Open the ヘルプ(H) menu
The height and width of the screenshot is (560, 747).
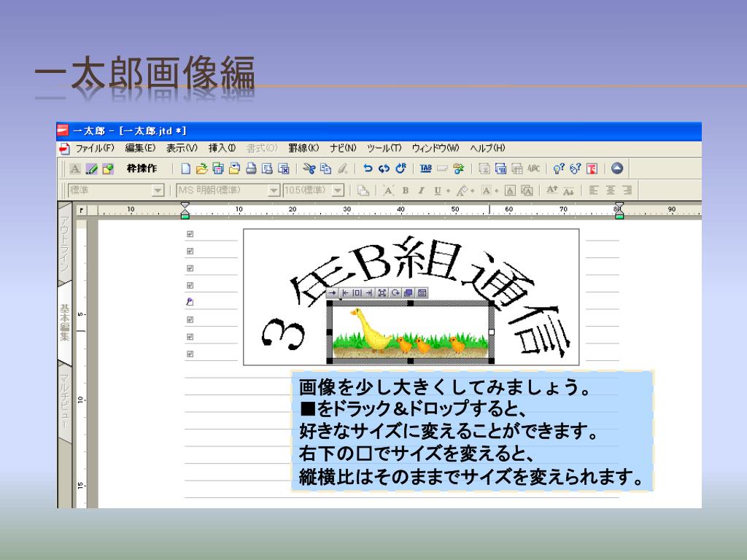[487, 148]
